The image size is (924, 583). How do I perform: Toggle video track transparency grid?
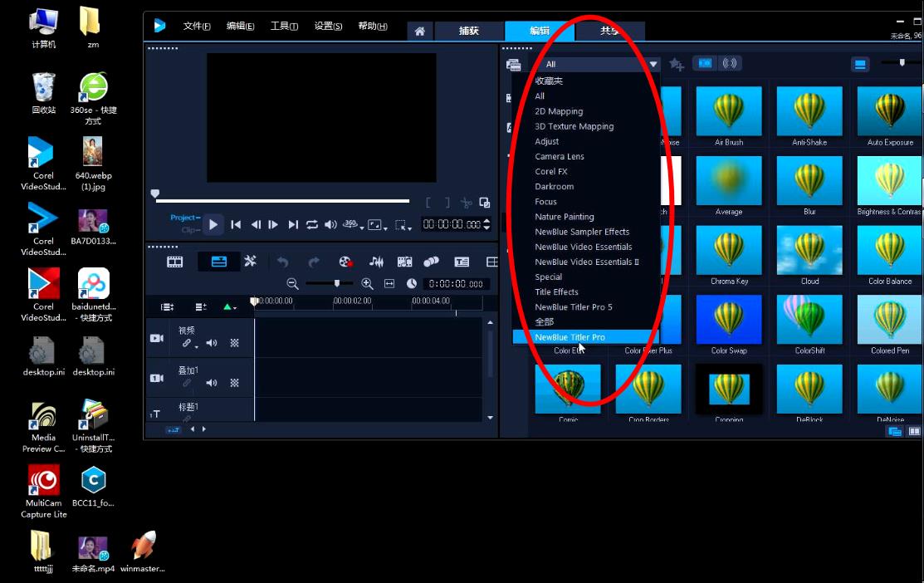pos(235,343)
